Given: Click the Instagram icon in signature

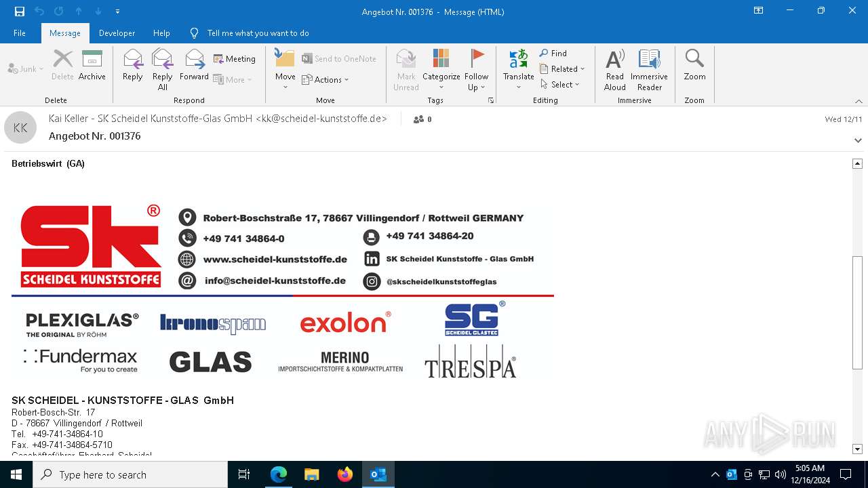Looking at the screenshot, I should tap(372, 281).
